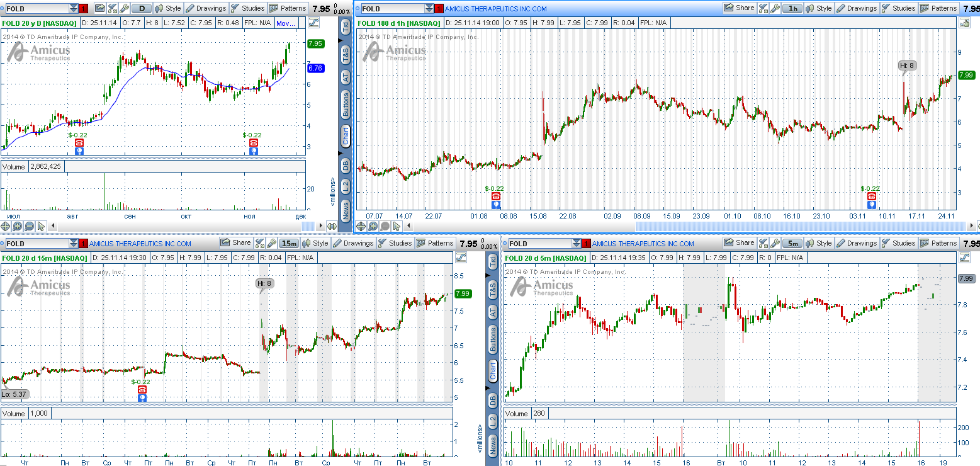Toggle chart mode icon beside 15m chart header
The image size is (980, 466).
(461, 258)
